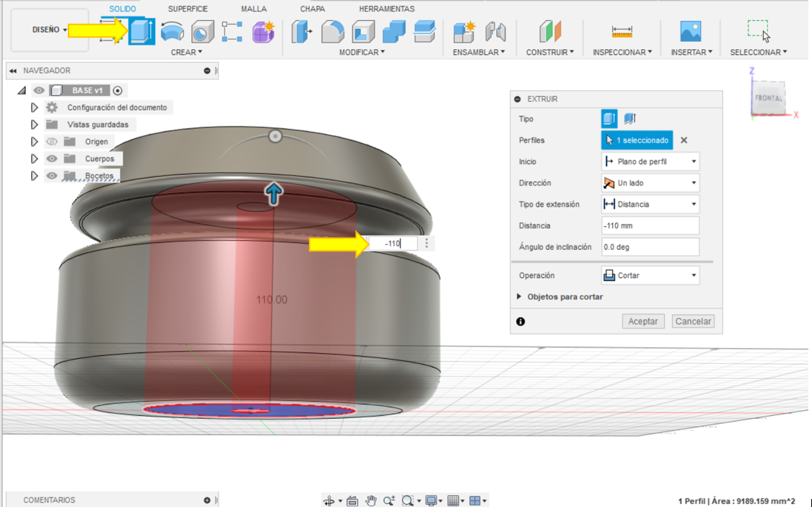Image resolution: width=812 pixels, height=507 pixels.
Task: Click the Construct plane icon
Action: coord(550,32)
